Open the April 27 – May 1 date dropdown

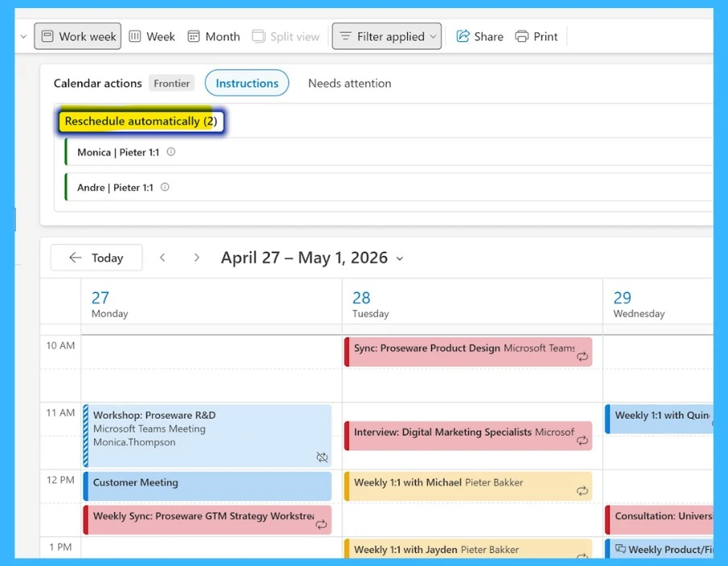[x=400, y=258]
